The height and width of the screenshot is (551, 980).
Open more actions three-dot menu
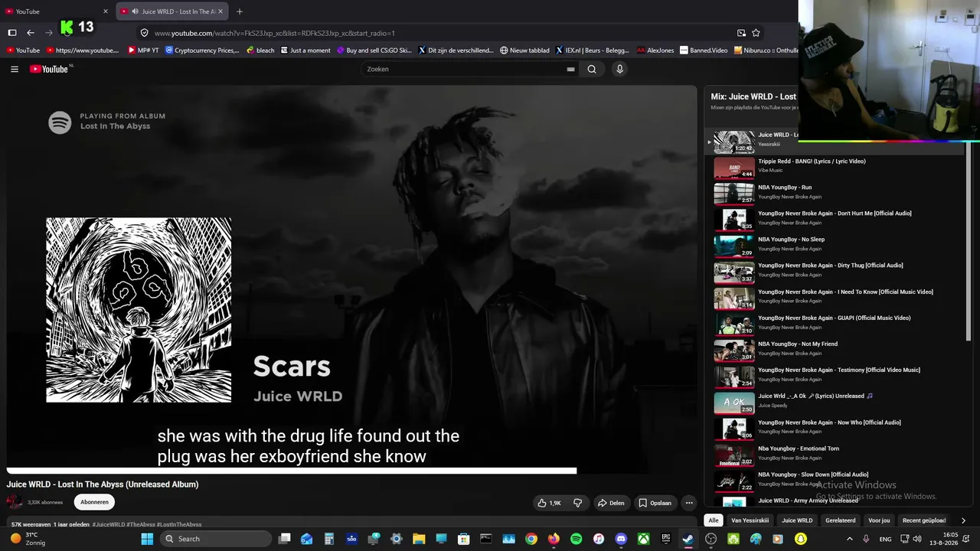click(x=689, y=503)
